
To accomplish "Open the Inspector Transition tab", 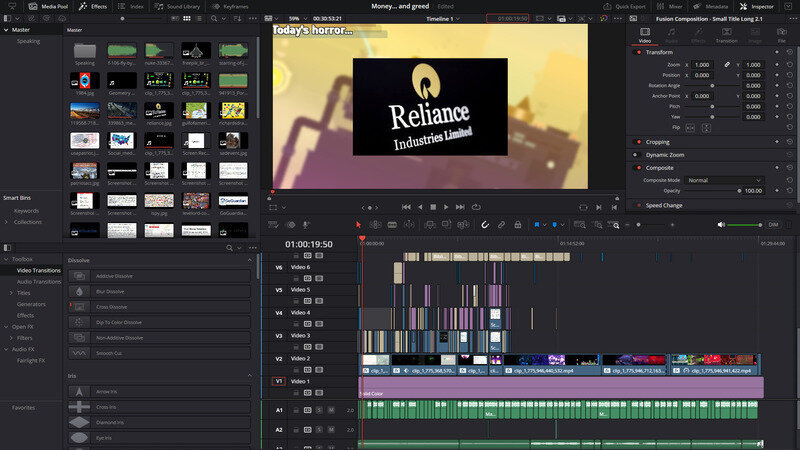I will coord(727,35).
